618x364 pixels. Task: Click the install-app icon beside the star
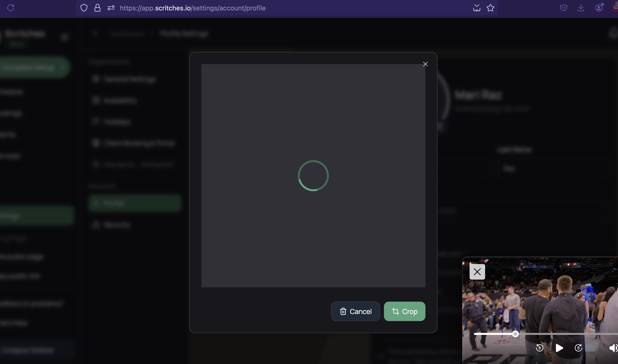click(x=477, y=8)
